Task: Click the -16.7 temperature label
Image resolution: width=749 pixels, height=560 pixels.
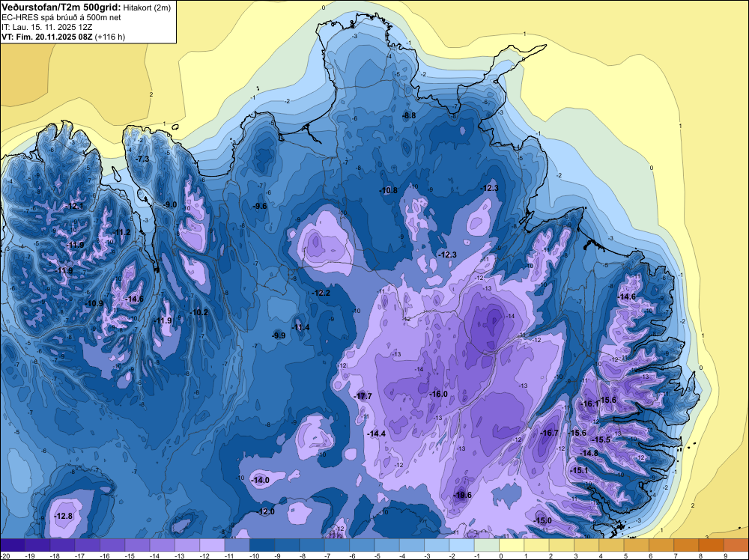Action: (x=549, y=433)
